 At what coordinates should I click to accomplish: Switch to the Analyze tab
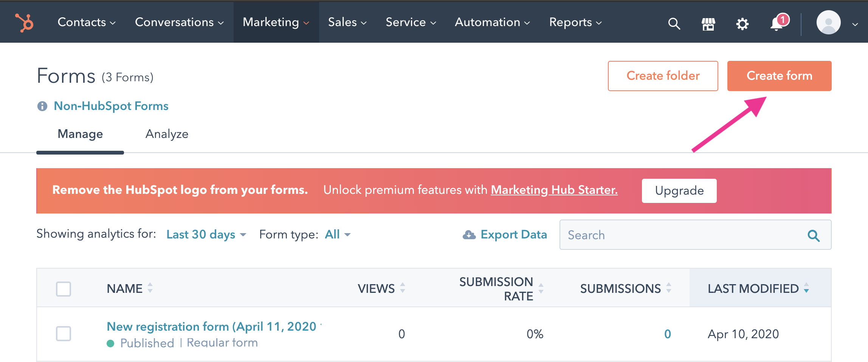tap(167, 134)
